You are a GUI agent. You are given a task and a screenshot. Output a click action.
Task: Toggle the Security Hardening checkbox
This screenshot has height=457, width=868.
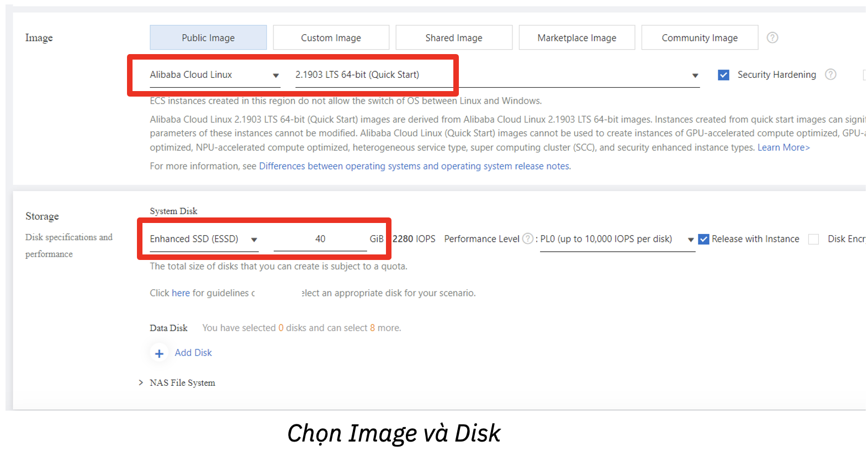tap(723, 75)
